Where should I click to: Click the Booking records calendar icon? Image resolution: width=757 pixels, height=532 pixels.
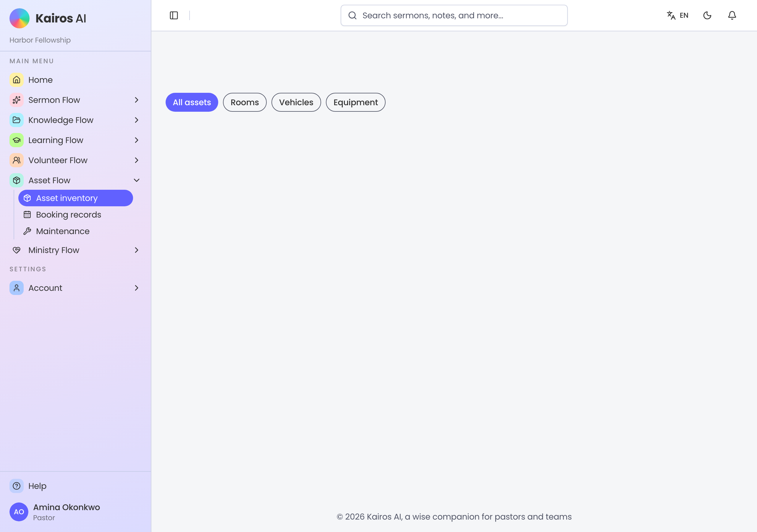27,215
